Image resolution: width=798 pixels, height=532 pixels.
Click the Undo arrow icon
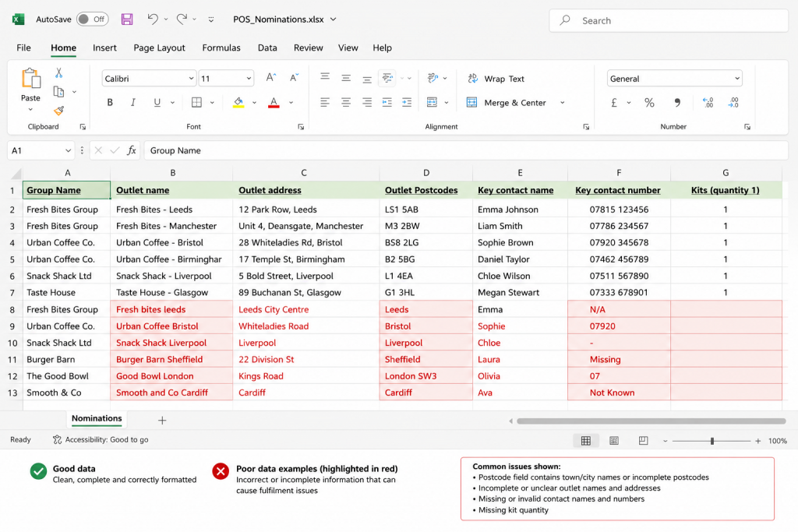click(152, 19)
